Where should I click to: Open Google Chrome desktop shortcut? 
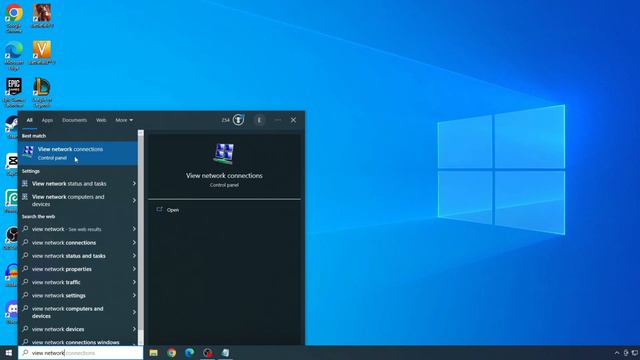point(14,17)
